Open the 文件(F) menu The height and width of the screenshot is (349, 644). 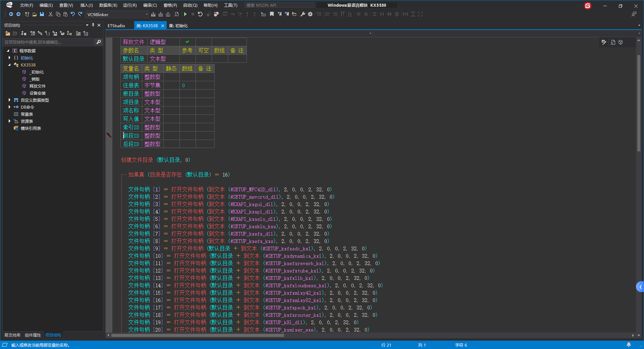pos(26,5)
